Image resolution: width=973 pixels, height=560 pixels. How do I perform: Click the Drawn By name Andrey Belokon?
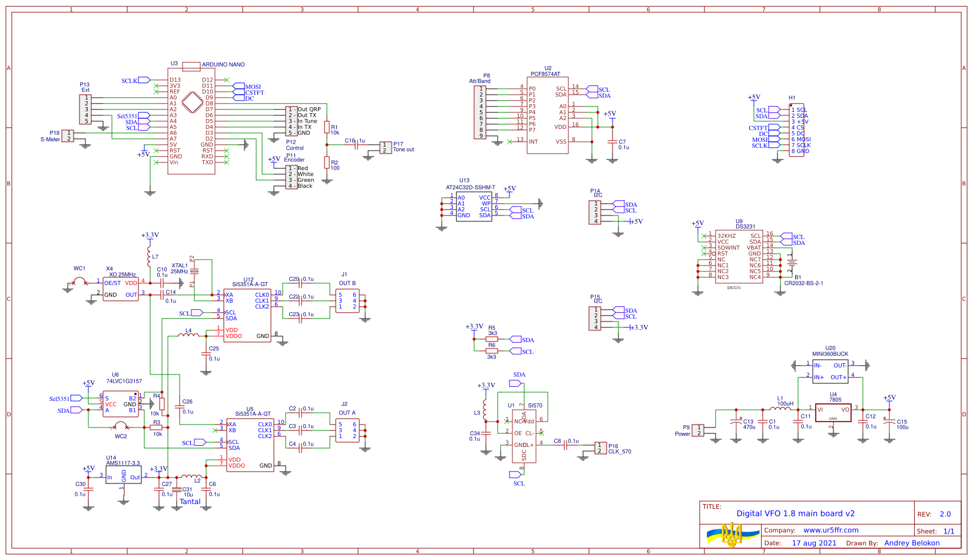(x=913, y=543)
